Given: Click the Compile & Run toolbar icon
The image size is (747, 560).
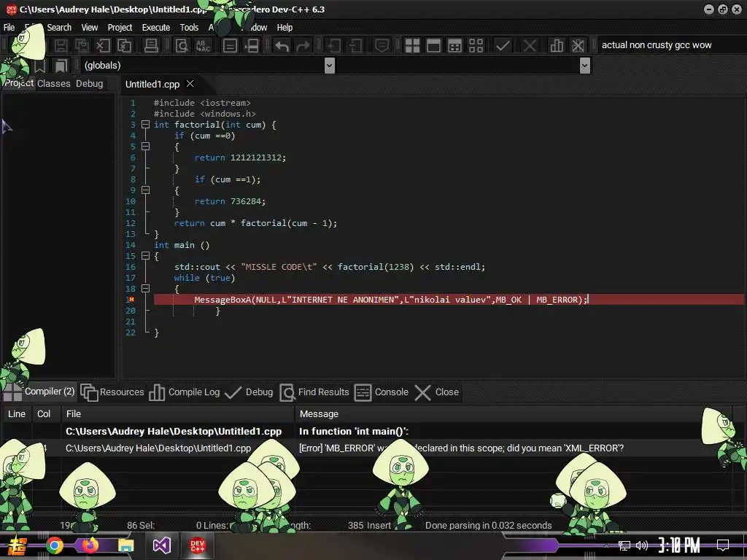Looking at the screenshot, I should pos(455,46).
